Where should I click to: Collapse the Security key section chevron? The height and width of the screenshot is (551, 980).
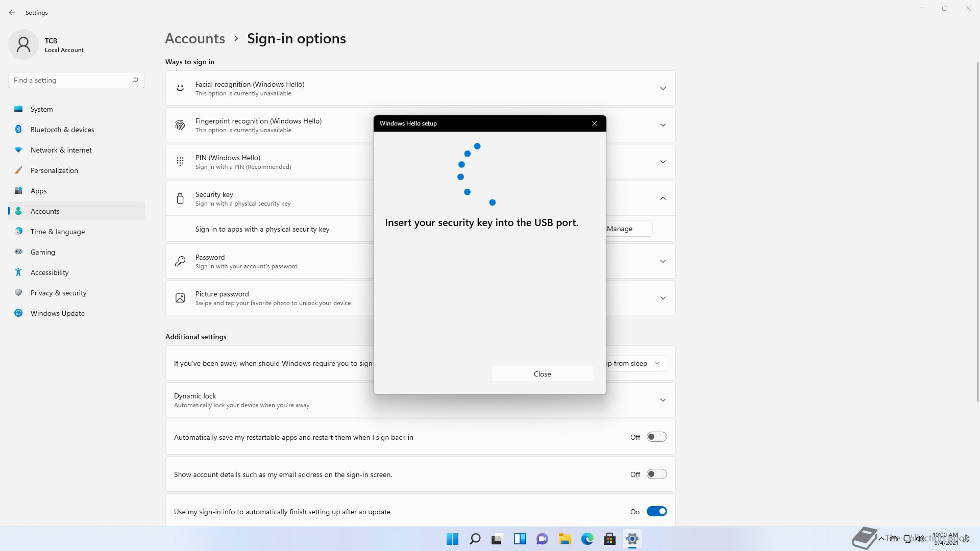click(663, 198)
